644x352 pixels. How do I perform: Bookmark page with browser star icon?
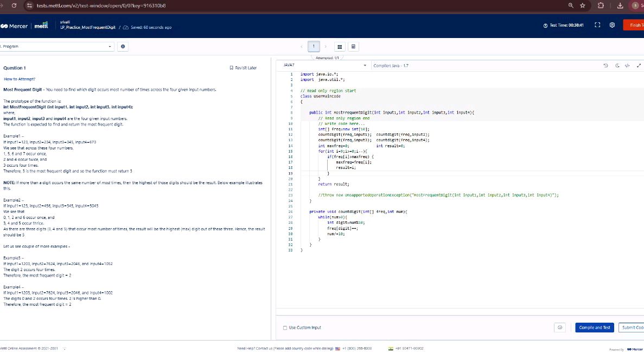click(582, 5)
